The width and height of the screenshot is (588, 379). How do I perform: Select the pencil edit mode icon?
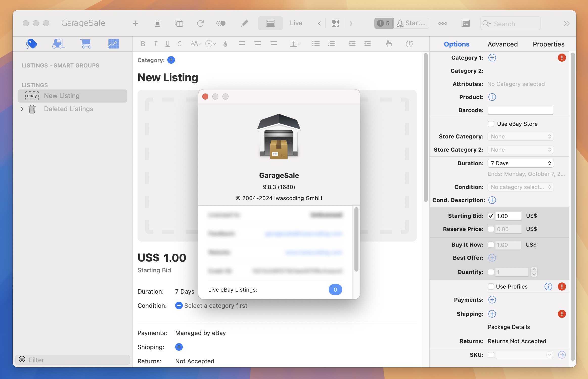[x=244, y=23]
